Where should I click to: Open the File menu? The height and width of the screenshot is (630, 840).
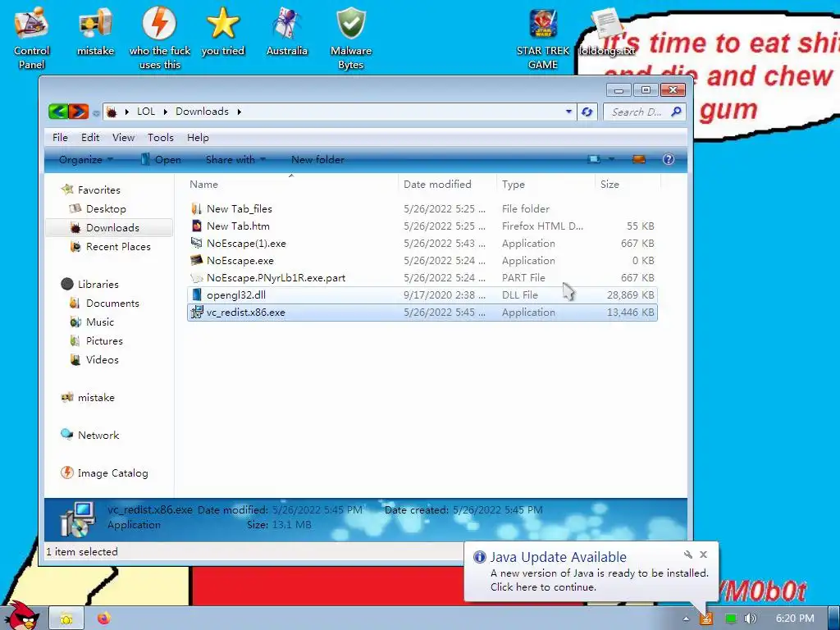[60, 137]
